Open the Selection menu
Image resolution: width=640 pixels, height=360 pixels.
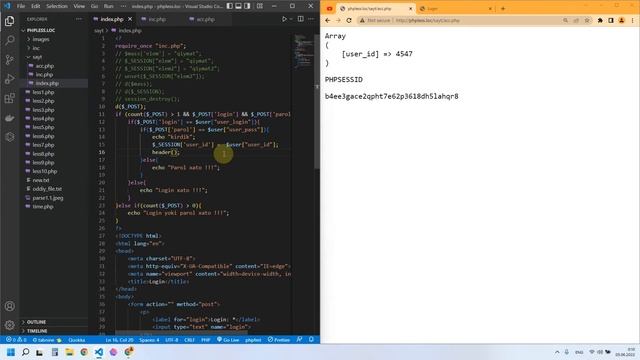tap(57, 6)
